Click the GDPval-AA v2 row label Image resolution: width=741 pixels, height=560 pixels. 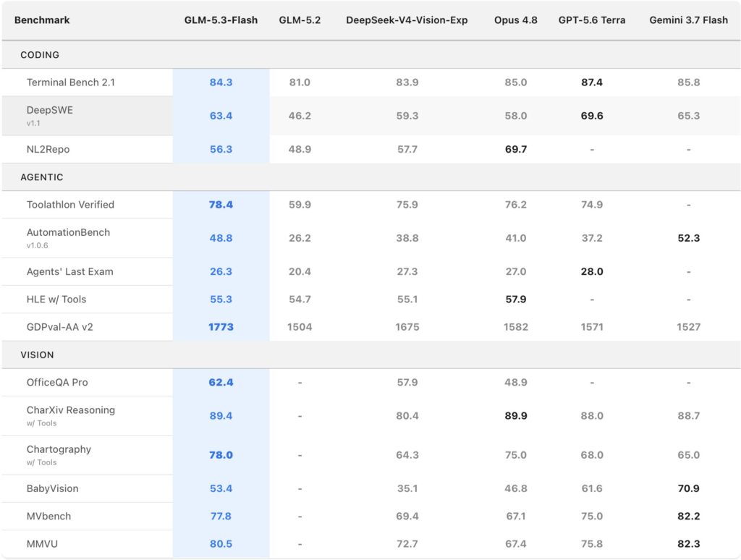click(x=59, y=327)
